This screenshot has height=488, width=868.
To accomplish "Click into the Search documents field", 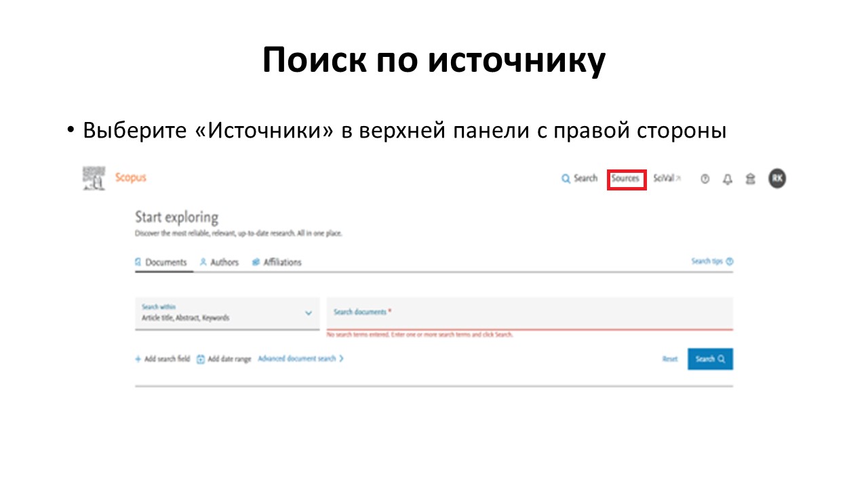I will 529,312.
